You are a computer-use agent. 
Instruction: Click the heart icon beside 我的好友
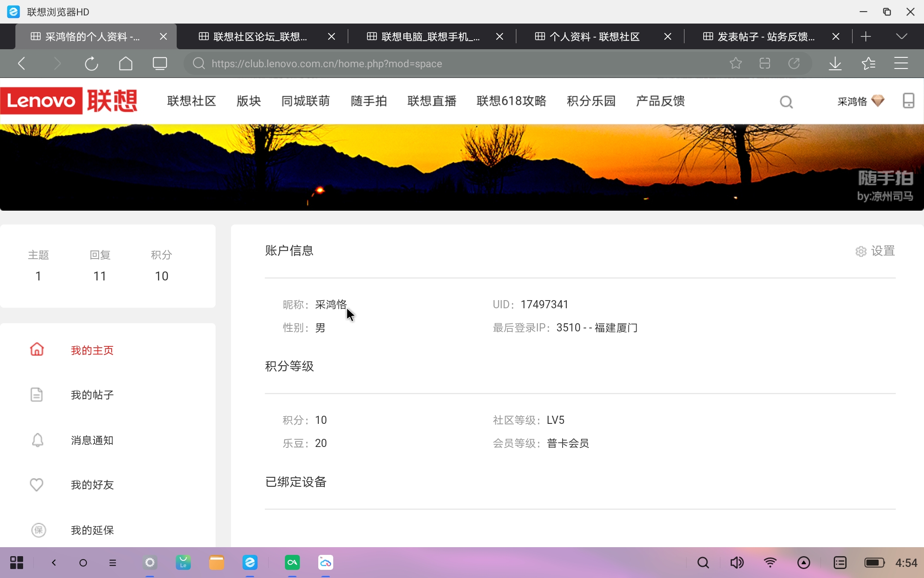point(36,485)
